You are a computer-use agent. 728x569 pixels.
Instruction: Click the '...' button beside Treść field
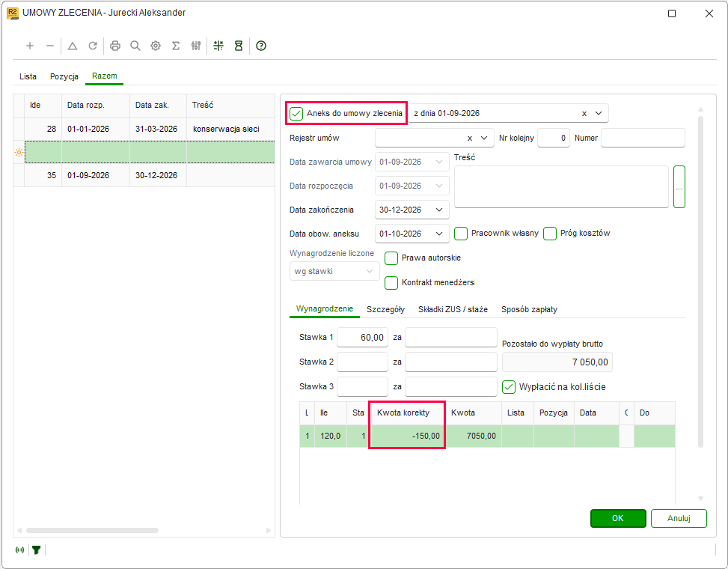pos(679,186)
